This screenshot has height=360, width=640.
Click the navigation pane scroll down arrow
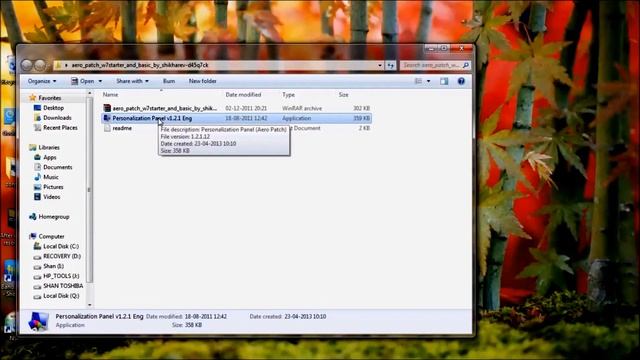pos(90,305)
